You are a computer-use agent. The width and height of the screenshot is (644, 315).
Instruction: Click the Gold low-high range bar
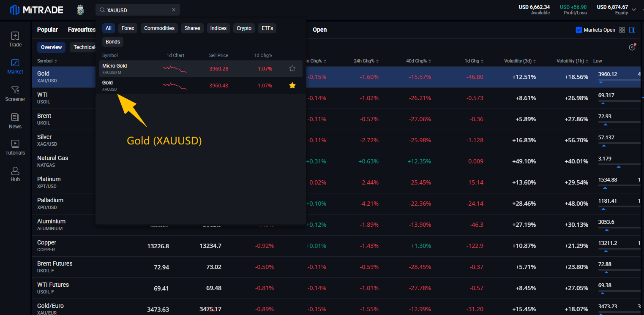coord(619,80)
